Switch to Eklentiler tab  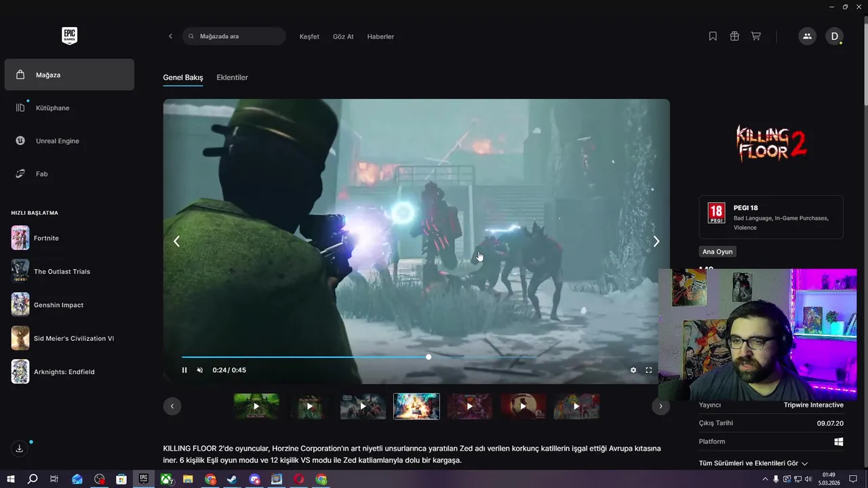point(232,77)
